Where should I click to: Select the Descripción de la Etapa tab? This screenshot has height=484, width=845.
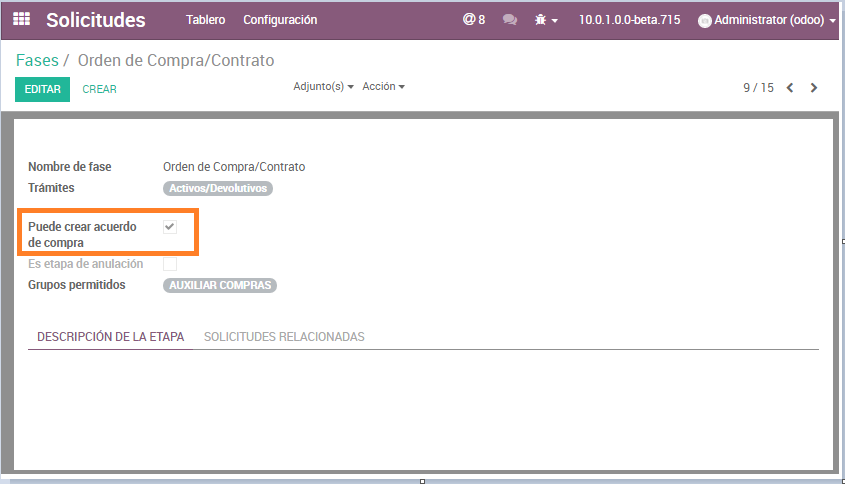(110, 337)
